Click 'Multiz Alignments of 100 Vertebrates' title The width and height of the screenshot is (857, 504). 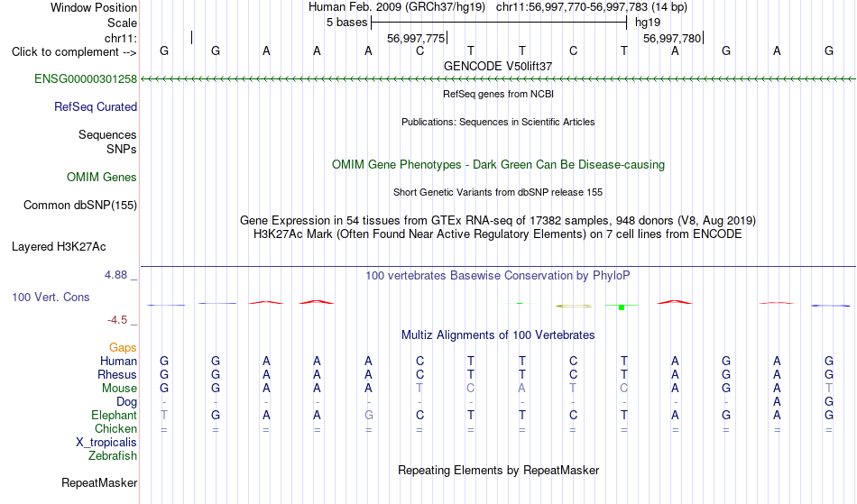coord(498,334)
